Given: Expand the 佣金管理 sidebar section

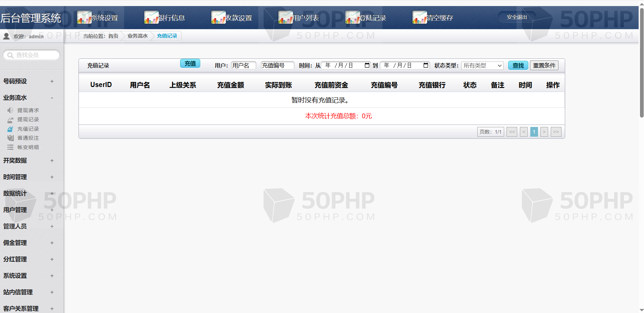Looking at the screenshot, I should point(52,243).
